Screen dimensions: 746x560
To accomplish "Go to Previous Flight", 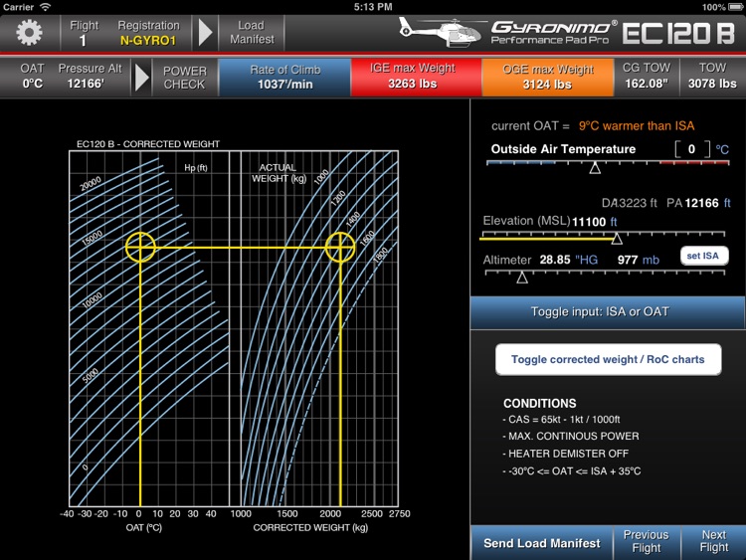I will pyautogui.click(x=647, y=542).
